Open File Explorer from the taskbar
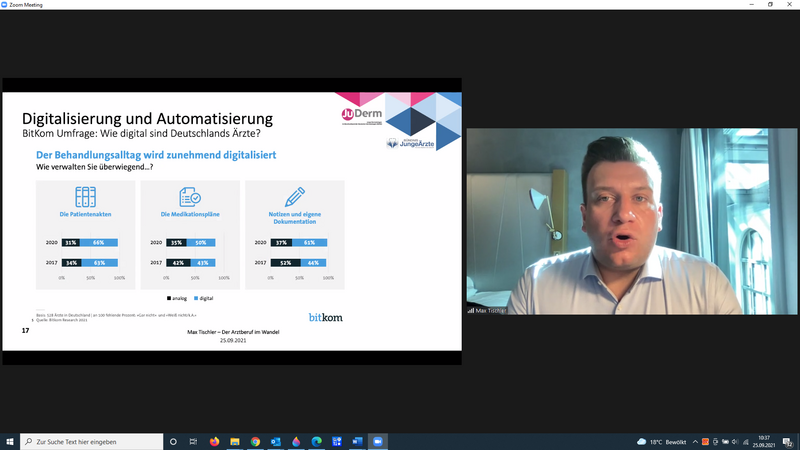Viewport: 800px width, 450px height. pos(235,441)
